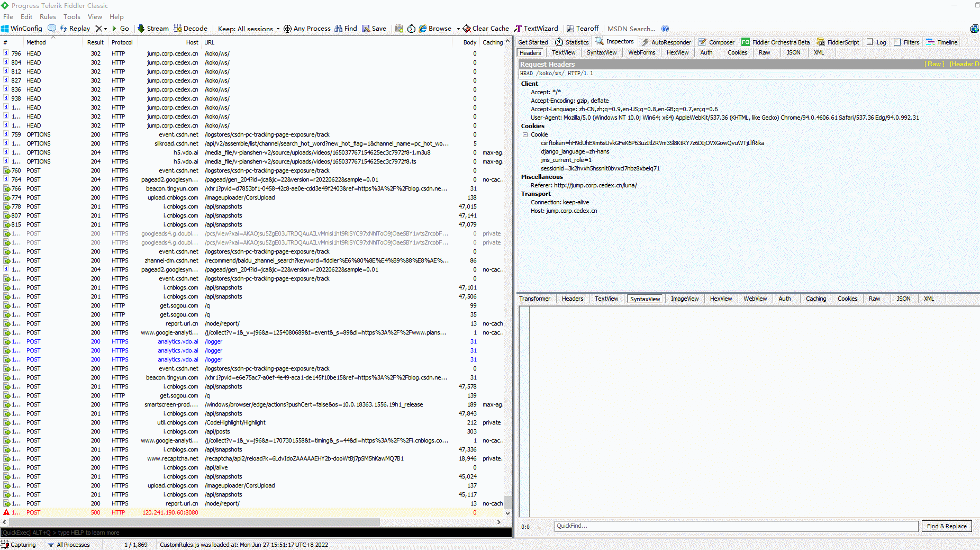980x550 pixels.
Task: Click the online status globe icon
Action: 974,29
